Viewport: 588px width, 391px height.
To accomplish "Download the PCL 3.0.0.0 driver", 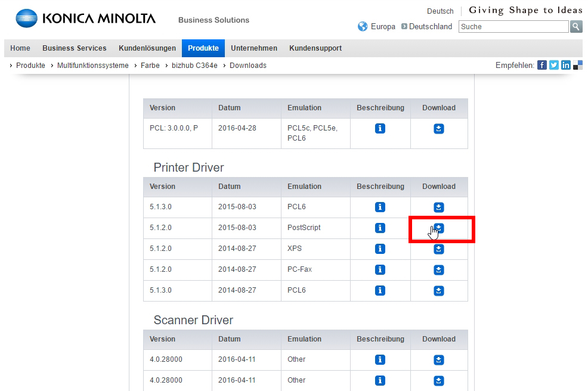I will (x=439, y=129).
